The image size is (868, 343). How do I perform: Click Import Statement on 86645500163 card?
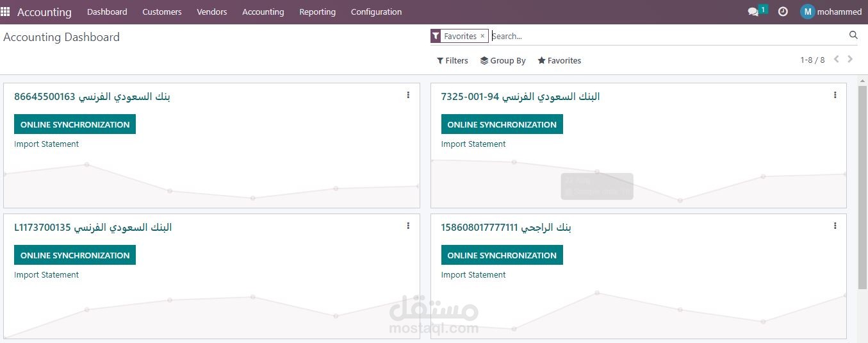pyautogui.click(x=47, y=144)
